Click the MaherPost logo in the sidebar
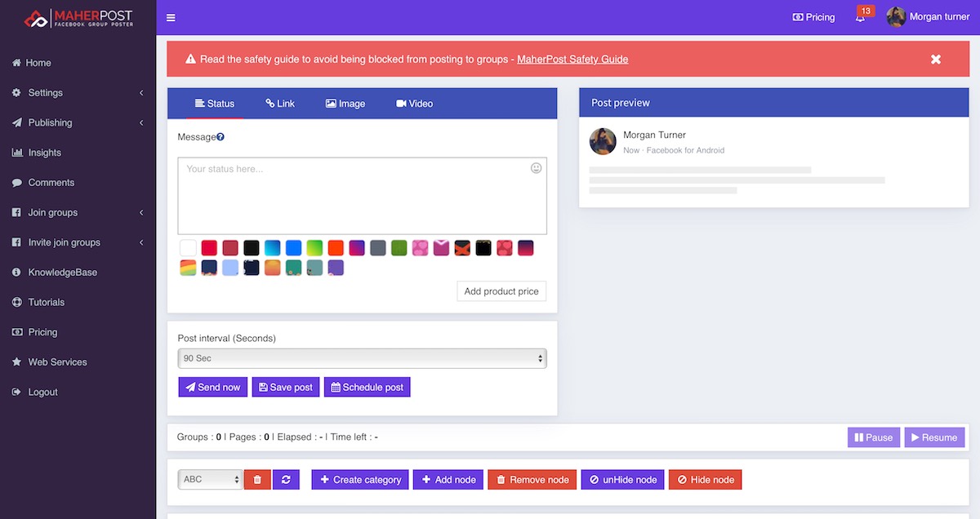The width and height of the screenshot is (980, 519). point(78,18)
